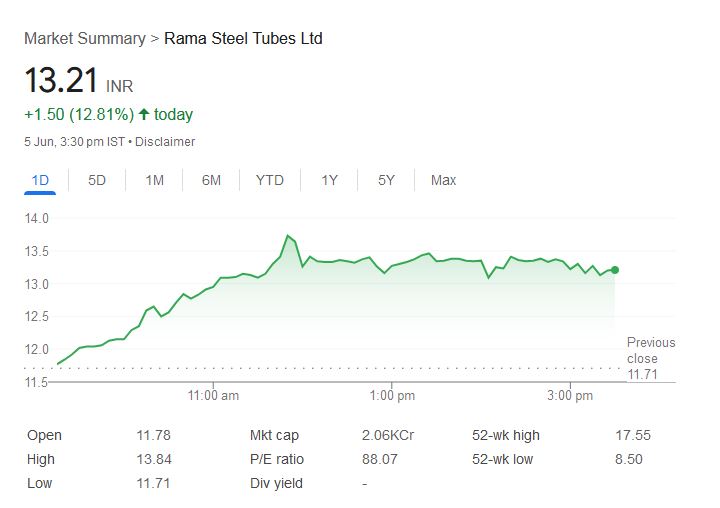Show the 6M price chart
This screenshot has width=720, height=508.
[211, 180]
